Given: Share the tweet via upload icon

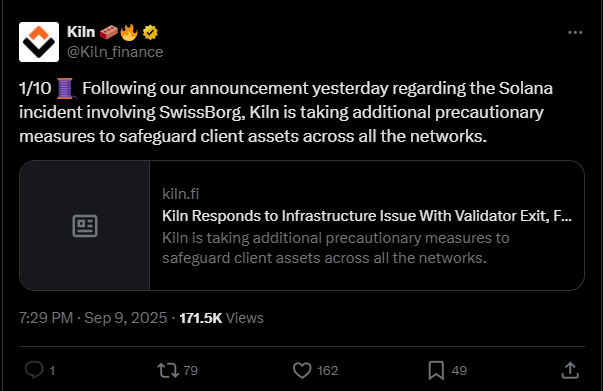Looking at the screenshot, I should coord(570,370).
